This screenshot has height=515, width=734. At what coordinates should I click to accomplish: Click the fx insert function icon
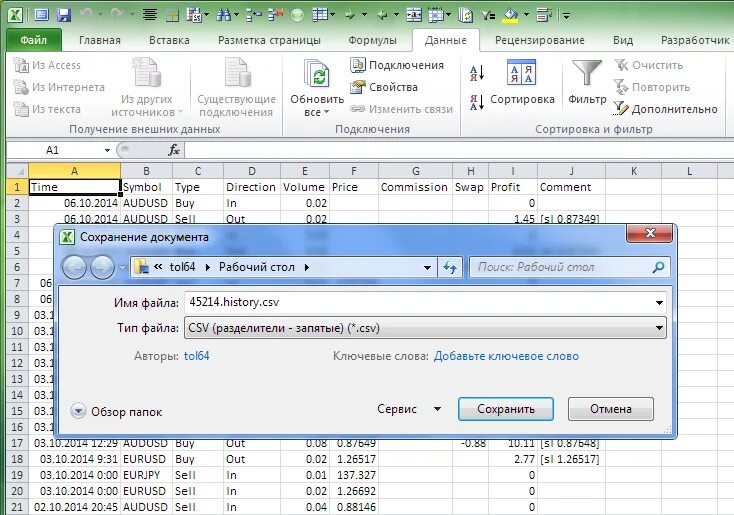pos(174,150)
